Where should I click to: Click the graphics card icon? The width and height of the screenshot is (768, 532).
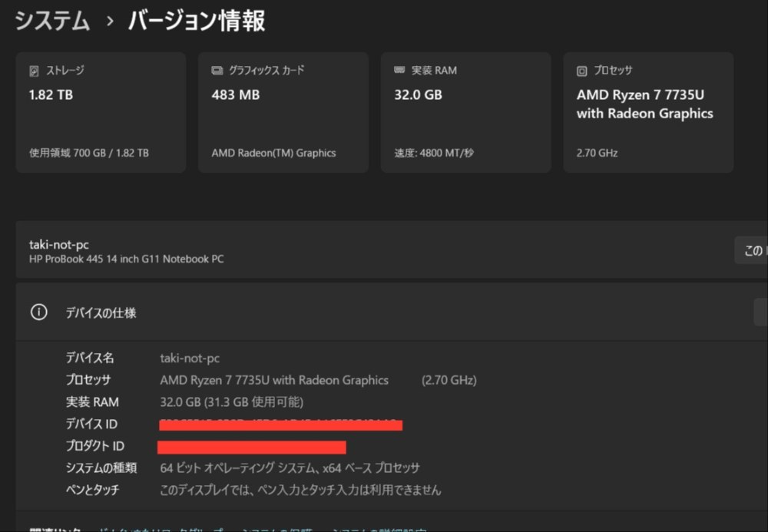(217, 71)
